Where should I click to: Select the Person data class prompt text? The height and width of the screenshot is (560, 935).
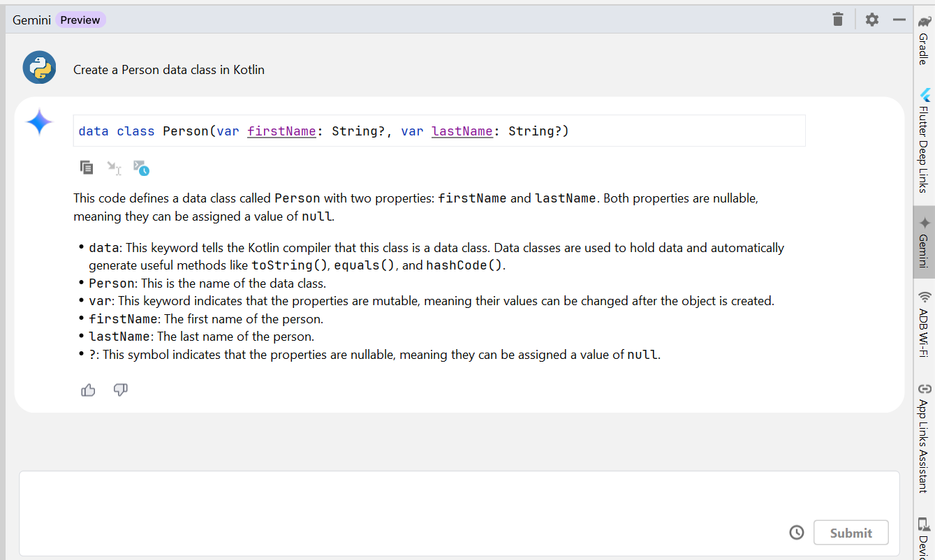(168, 70)
